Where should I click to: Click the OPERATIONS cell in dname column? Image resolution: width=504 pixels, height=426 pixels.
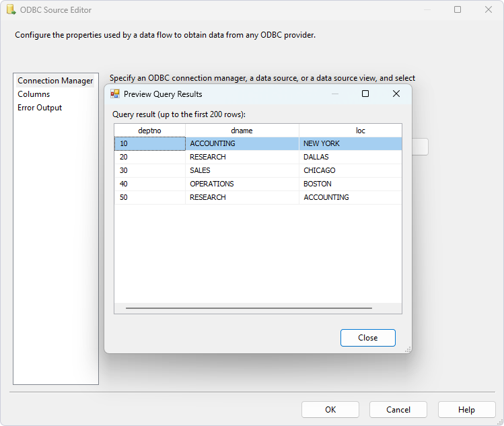click(x=211, y=184)
